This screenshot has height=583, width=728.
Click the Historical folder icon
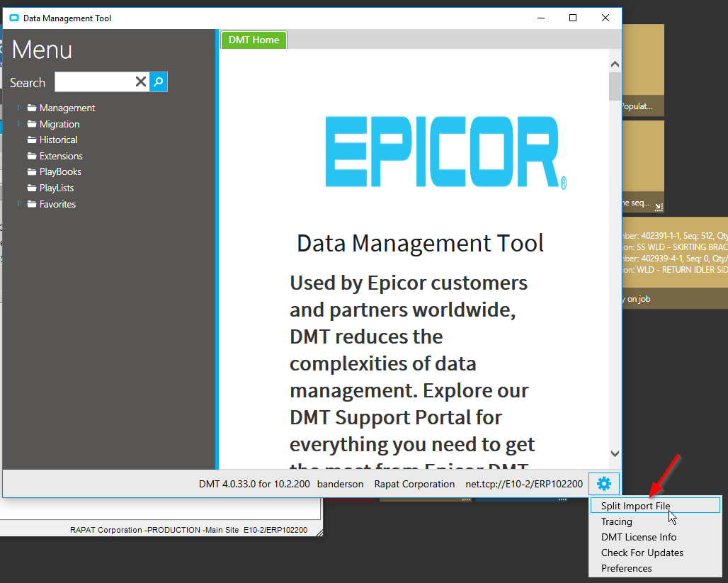tap(32, 140)
